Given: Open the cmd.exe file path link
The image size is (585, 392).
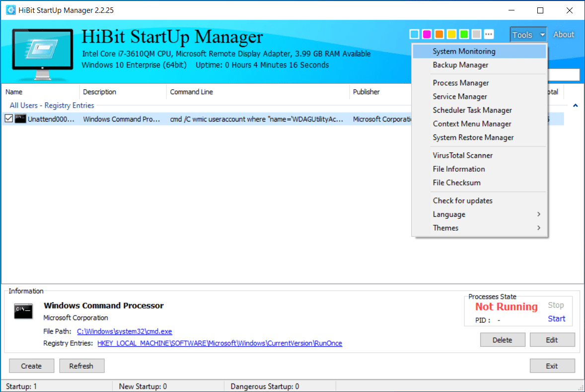Looking at the screenshot, I should (124, 331).
